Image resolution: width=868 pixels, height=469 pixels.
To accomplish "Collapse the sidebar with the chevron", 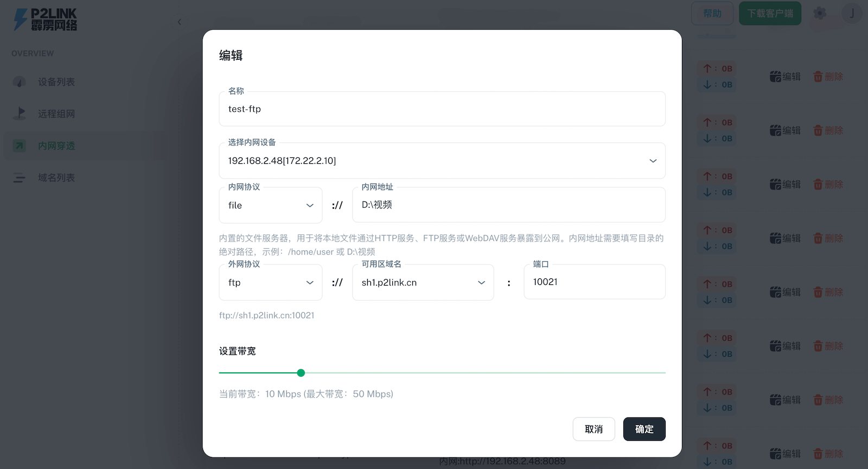I will [180, 22].
